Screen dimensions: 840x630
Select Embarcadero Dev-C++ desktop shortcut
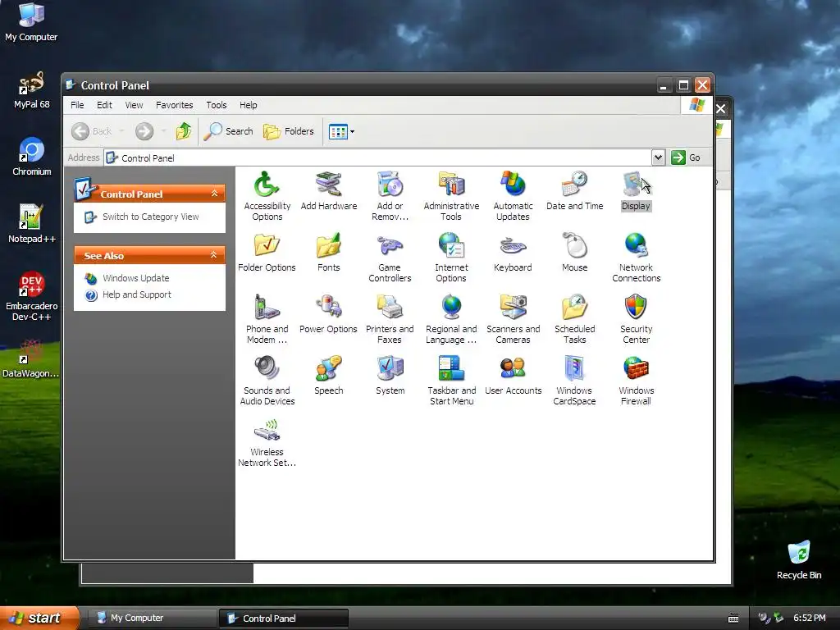pos(32,296)
